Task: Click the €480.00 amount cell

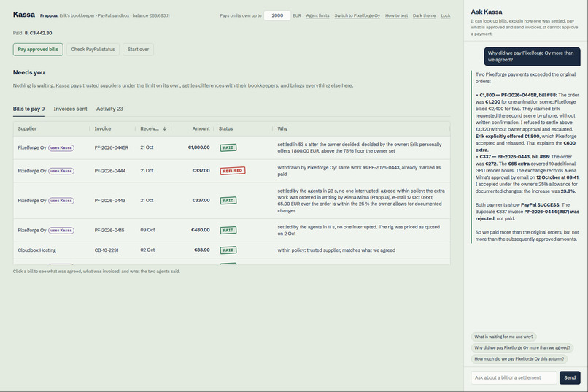Action: tap(200, 230)
